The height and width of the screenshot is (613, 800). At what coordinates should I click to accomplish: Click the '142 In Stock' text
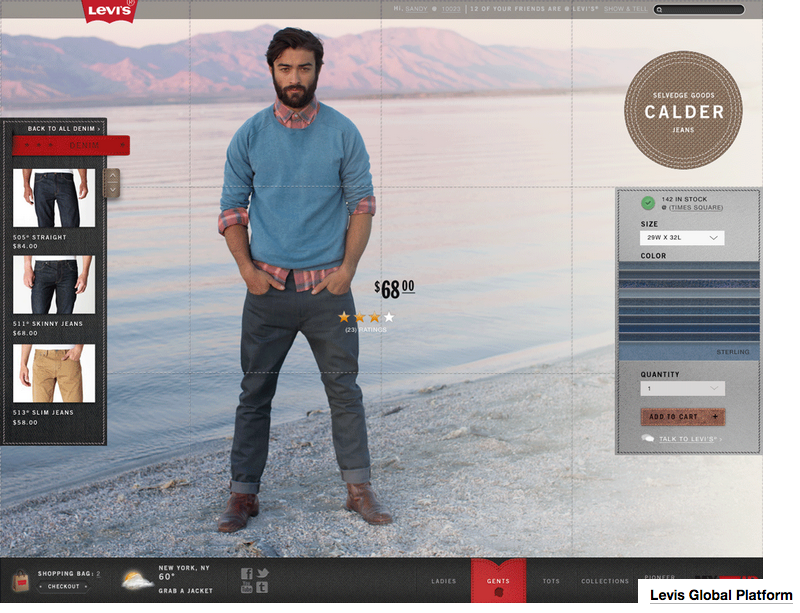(x=684, y=199)
